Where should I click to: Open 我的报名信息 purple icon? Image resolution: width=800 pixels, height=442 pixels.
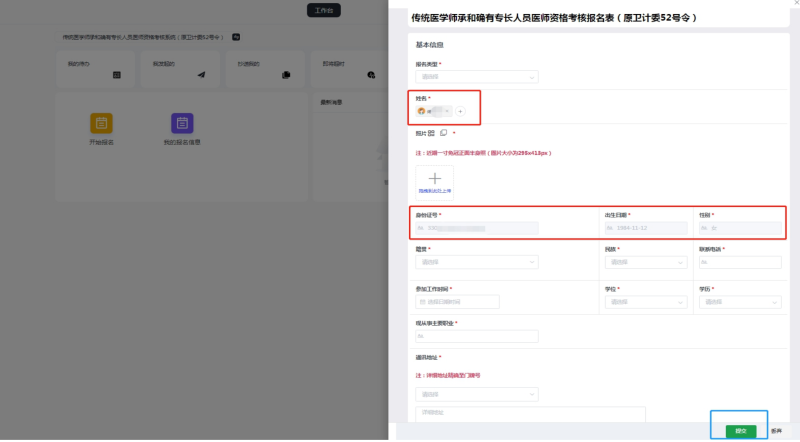181,124
